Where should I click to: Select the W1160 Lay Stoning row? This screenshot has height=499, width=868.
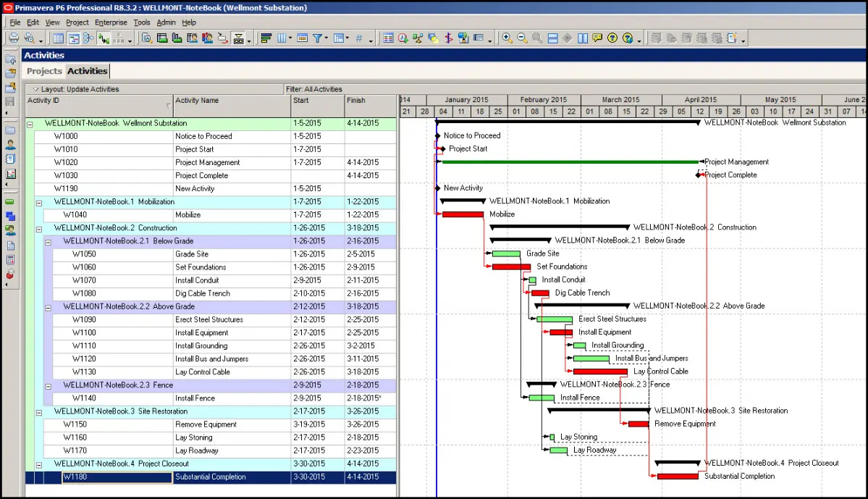coord(220,437)
